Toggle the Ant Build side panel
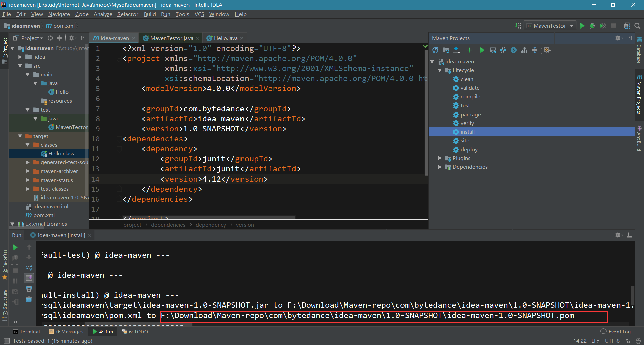 tap(639, 138)
